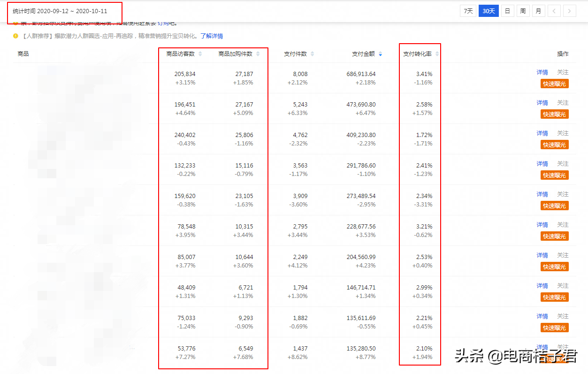Image resolution: width=588 pixels, height=374 pixels.
Task: Click conversion rate 3.41%
Action: tap(424, 74)
